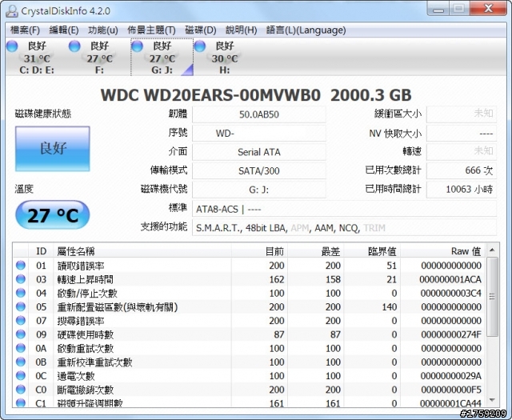
Task: Click the standard field ATA8-ACS
Action: tap(345, 209)
